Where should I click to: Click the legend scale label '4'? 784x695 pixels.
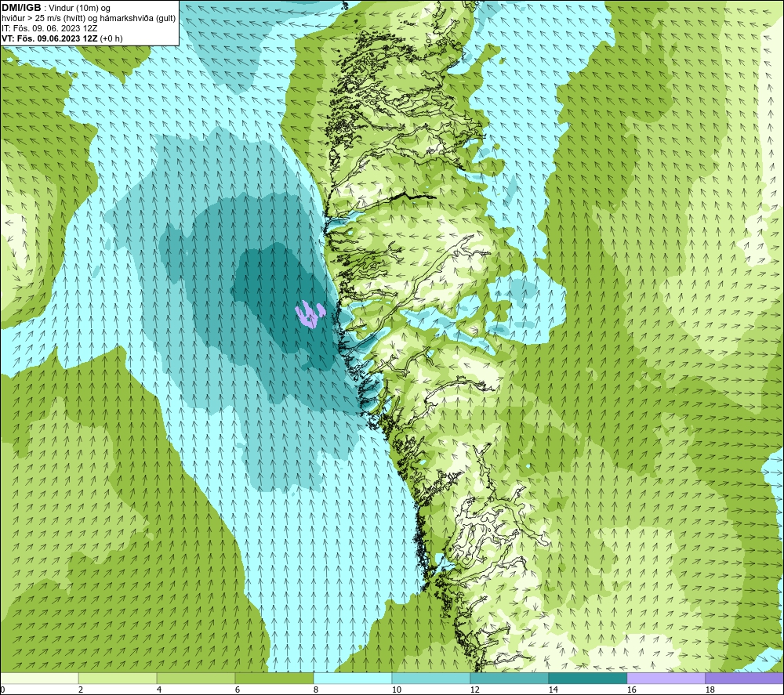coord(159,690)
